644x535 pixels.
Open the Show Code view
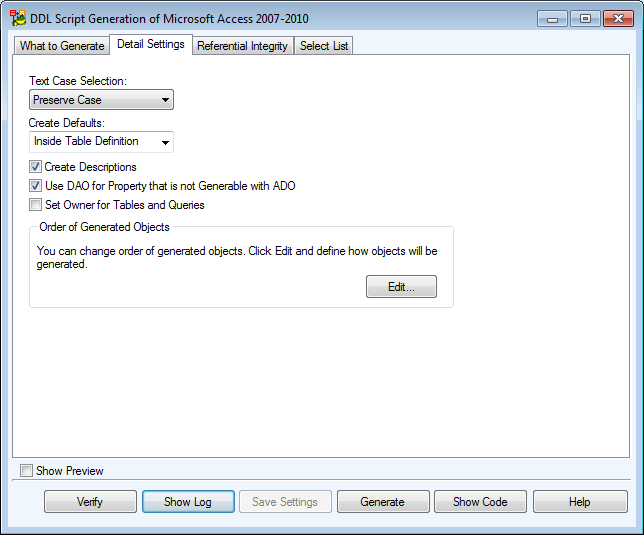click(x=480, y=502)
